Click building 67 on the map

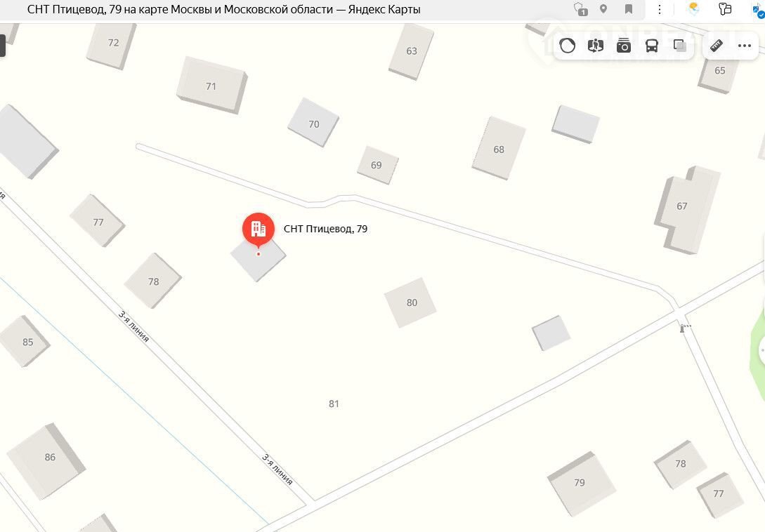pos(686,210)
